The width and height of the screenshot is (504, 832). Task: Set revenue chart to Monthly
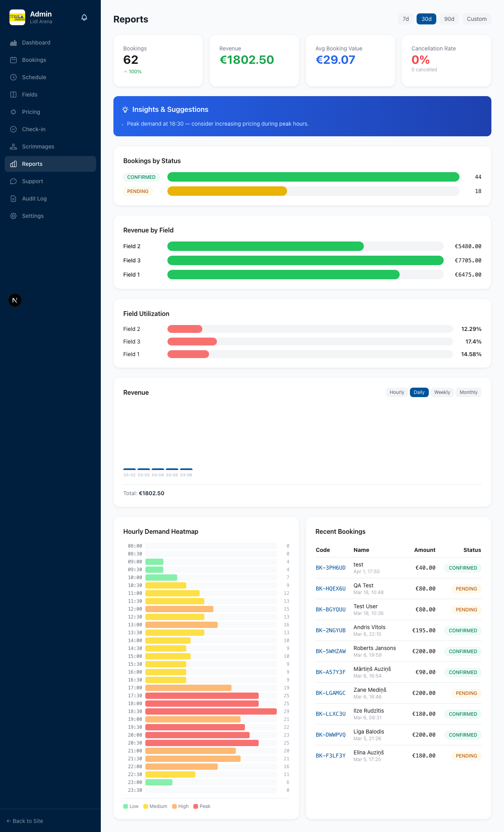[x=468, y=392]
